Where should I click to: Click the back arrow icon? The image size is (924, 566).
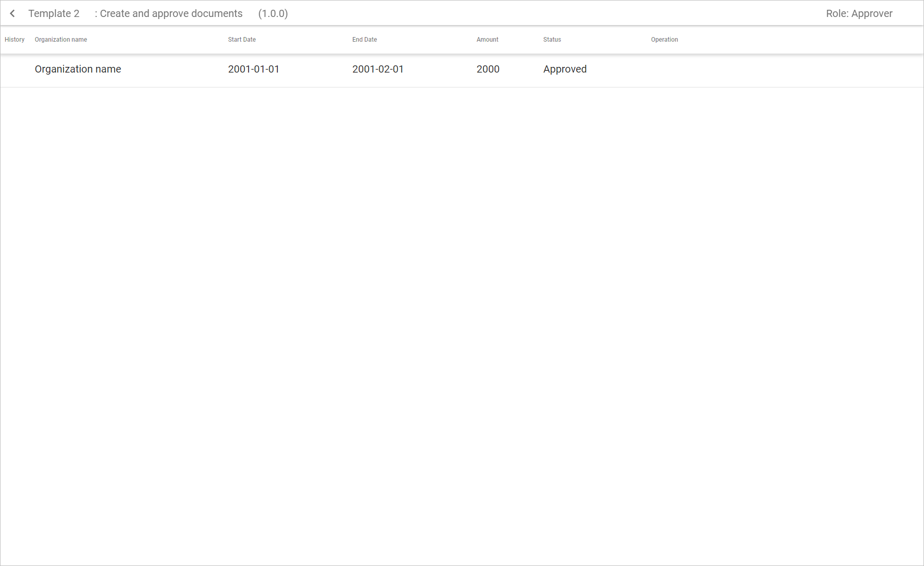coord(12,13)
